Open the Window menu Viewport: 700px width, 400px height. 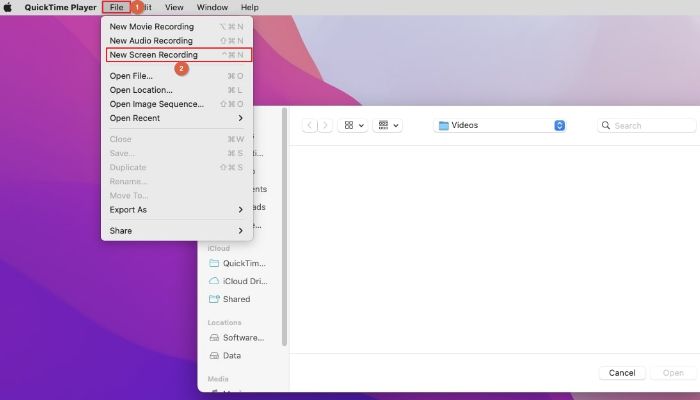pyautogui.click(x=212, y=7)
